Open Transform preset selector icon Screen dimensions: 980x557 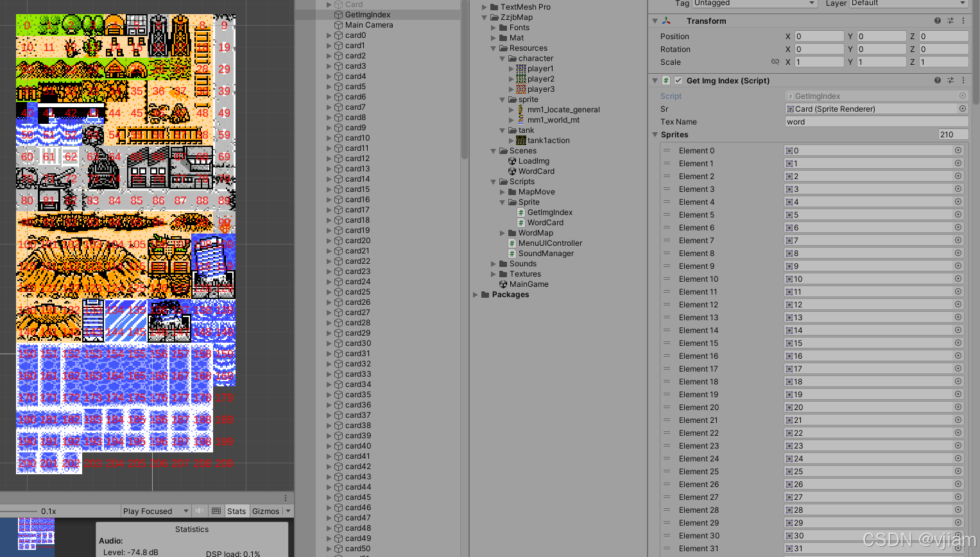point(950,21)
